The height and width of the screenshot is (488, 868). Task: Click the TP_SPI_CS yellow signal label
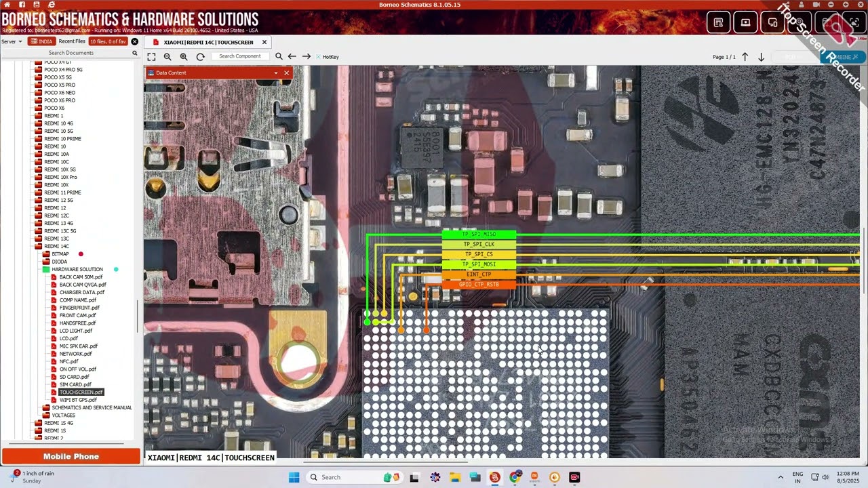click(479, 254)
